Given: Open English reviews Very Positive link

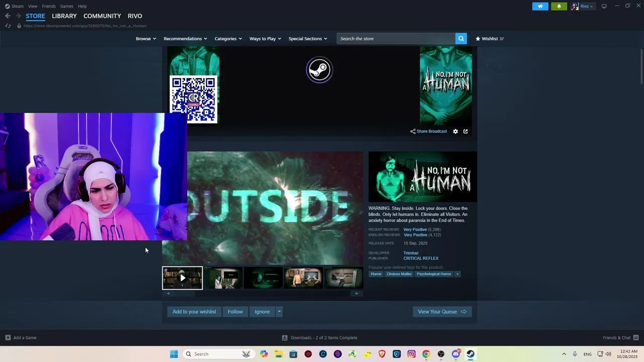Looking at the screenshot, I should coord(416,235).
